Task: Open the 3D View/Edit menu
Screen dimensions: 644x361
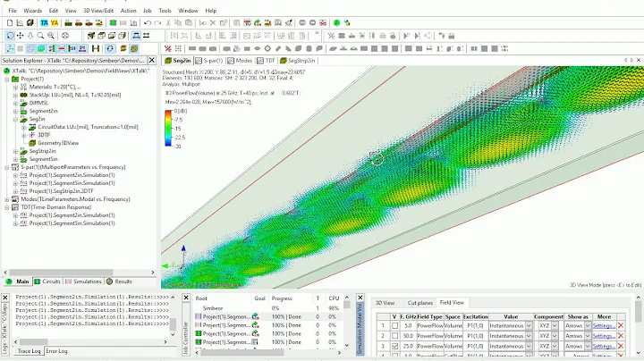Action: pyautogui.click(x=98, y=11)
